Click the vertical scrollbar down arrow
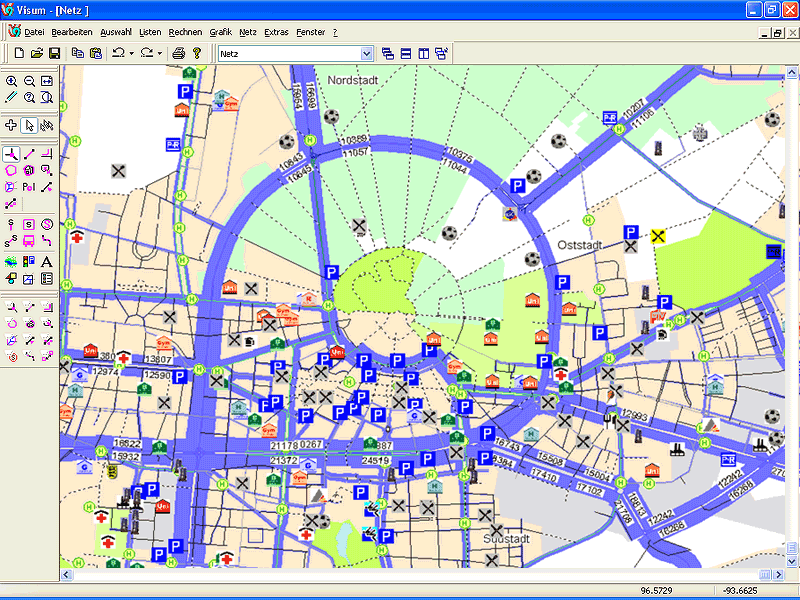This screenshot has height=600, width=800. [x=792, y=561]
